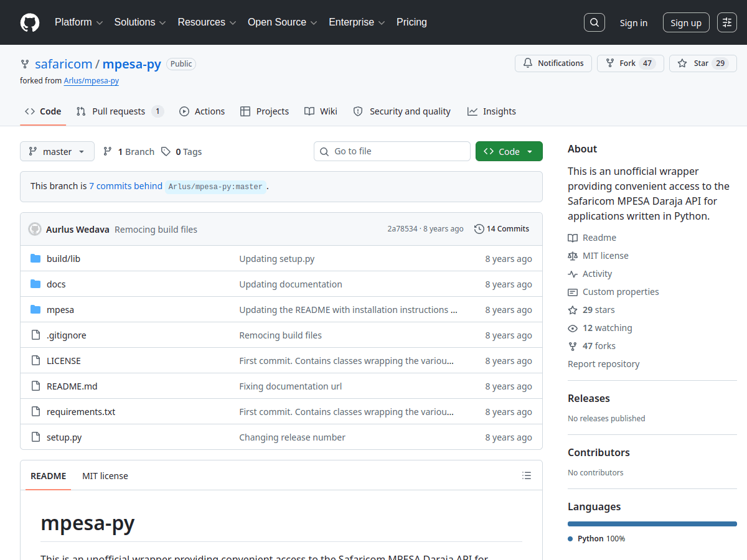The image size is (747, 560).
Task: Star the repository with Star button
Action: (703, 63)
